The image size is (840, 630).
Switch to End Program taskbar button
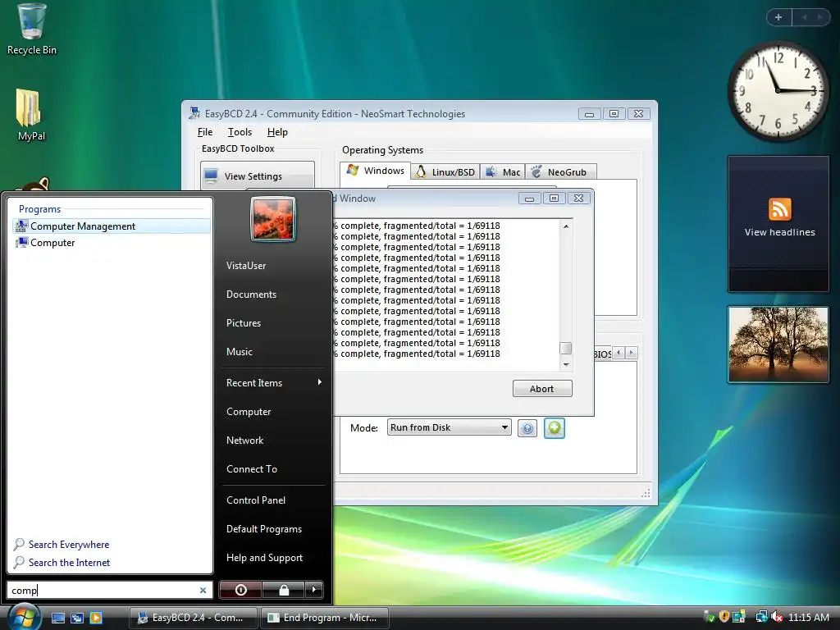pyautogui.click(x=323, y=618)
